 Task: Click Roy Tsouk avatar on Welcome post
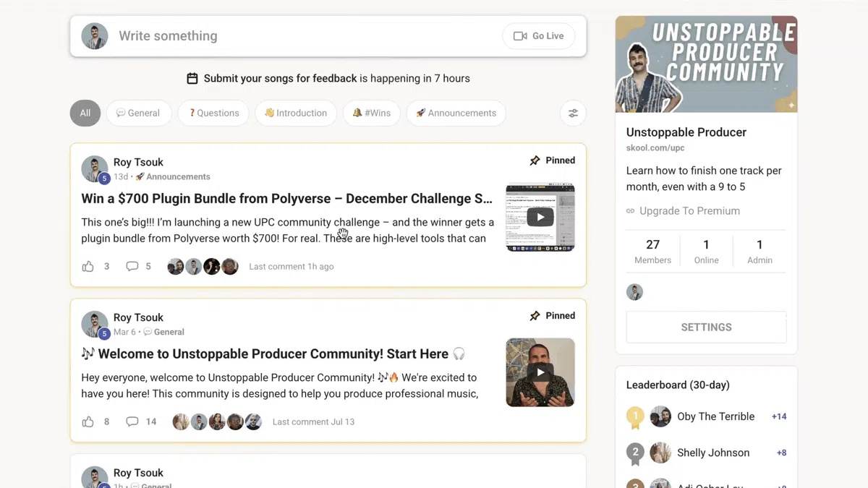(x=95, y=325)
